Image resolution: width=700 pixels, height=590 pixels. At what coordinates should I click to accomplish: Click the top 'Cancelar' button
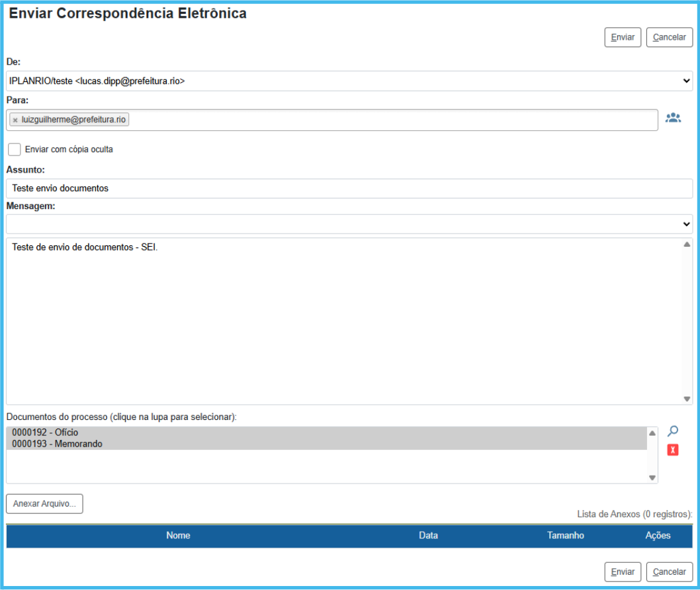pyautogui.click(x=669, y=37)
